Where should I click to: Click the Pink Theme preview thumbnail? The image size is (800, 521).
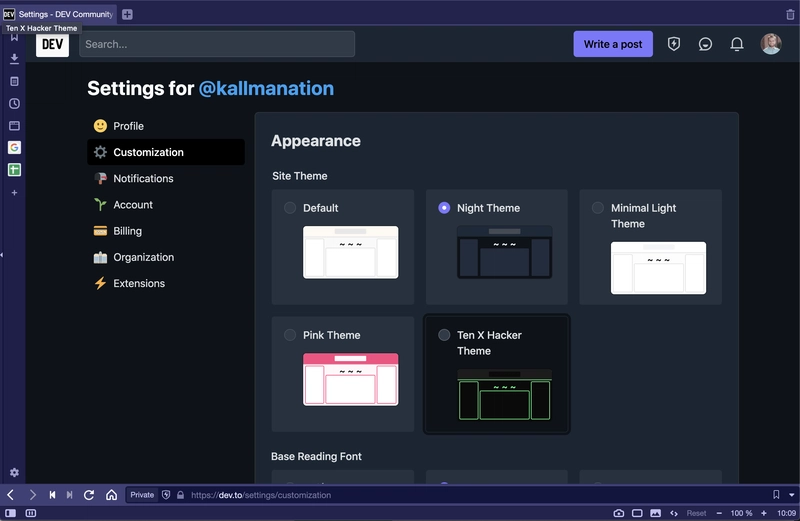[351, 379]
